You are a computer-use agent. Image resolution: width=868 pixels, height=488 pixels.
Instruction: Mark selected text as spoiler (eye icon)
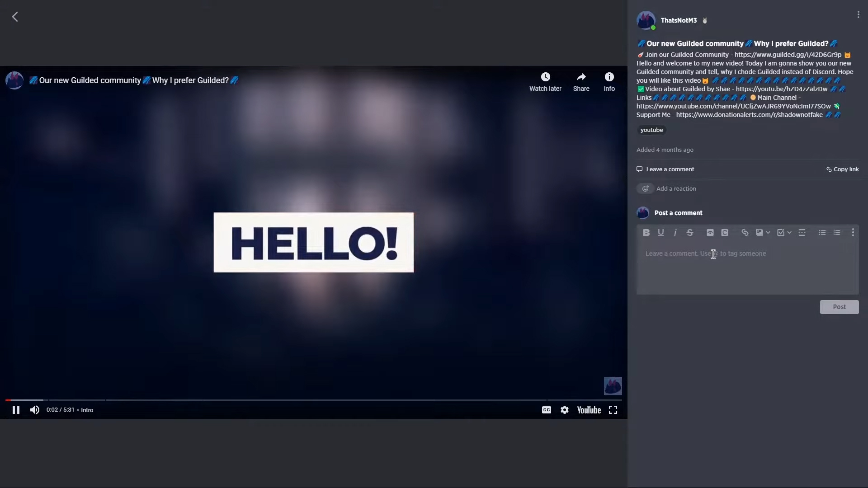(710, 232)
